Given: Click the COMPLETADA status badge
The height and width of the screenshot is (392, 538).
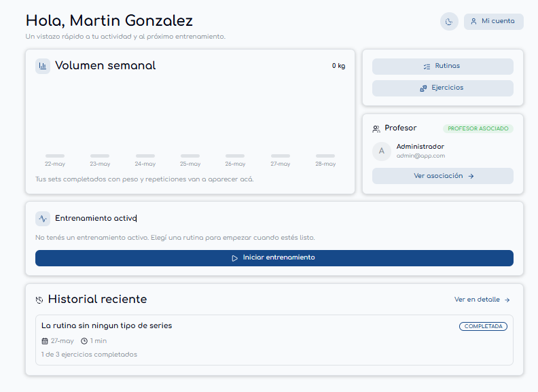Looking at the screenshot, I should tap(483, 326).
